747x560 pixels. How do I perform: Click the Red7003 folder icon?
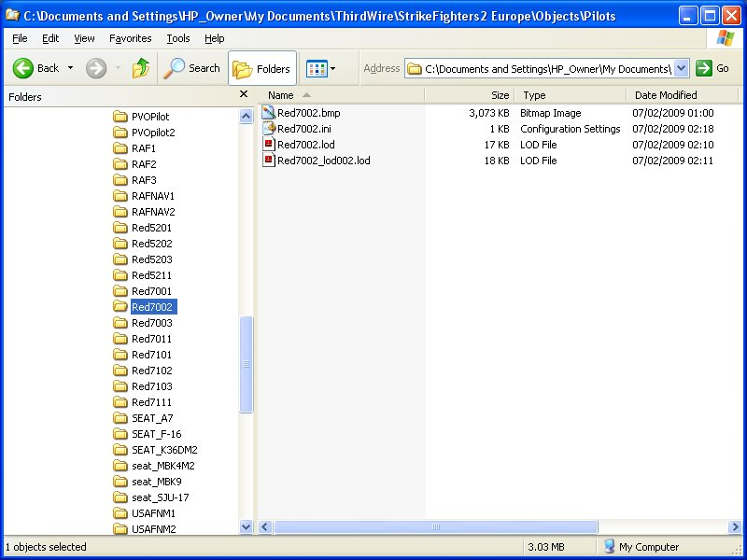pos(120,323)
